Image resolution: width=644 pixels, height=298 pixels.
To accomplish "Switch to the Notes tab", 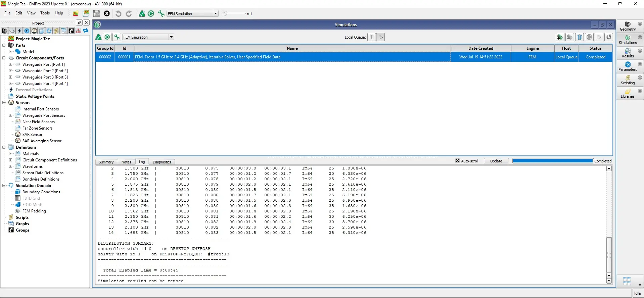I will tap(126, 162).
